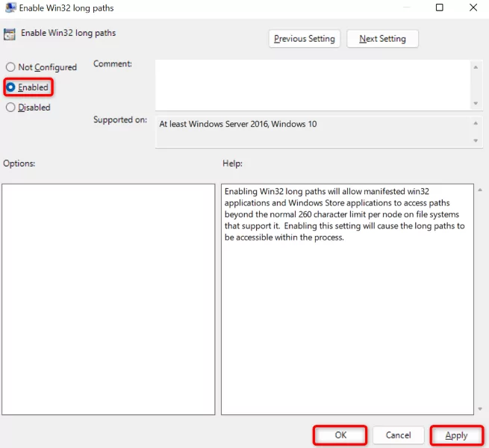Confirm changes with the OK button
Image resolution: width=489 pixels, height=448 pixels.
(x=340, y=435)
